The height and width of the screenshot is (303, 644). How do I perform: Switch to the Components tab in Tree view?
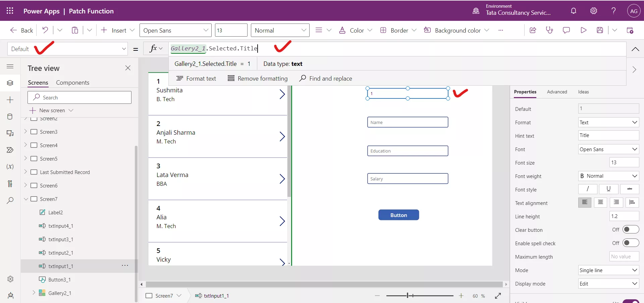(73, 82)
